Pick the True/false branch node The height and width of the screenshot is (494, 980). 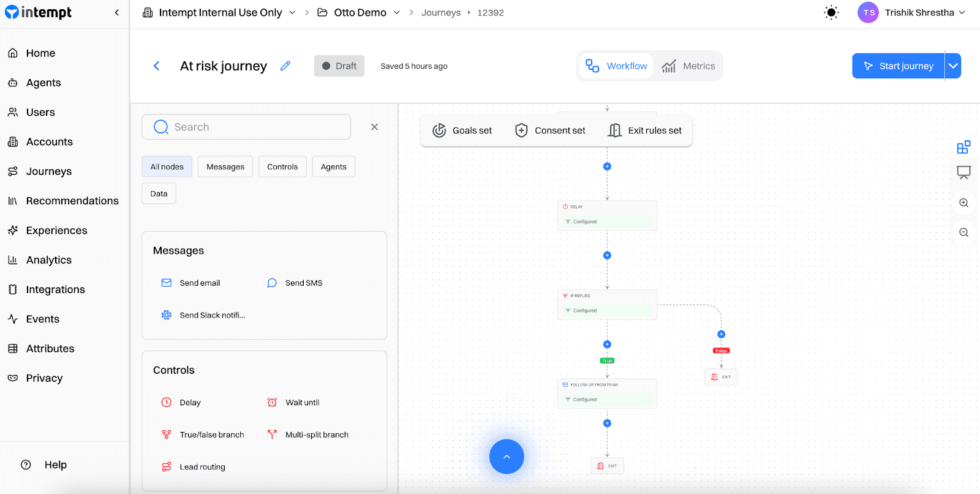pos(203,435)
